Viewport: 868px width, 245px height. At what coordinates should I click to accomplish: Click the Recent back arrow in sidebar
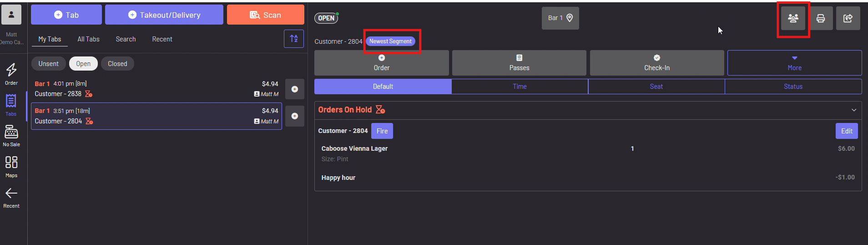(11, 198)
